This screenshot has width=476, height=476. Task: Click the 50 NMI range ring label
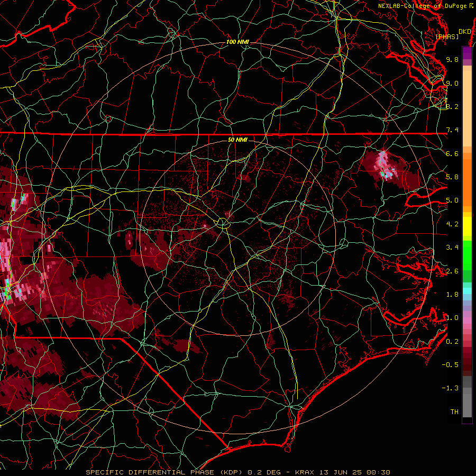(237, 140)
